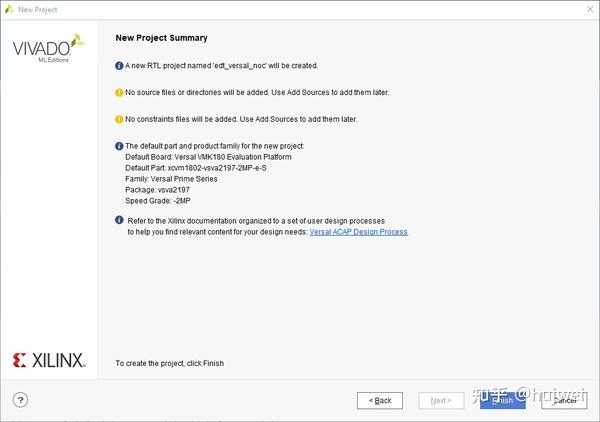Click the info icon beside the default part line
The height and width of the screenshot is (422, 600).
tap(119, 147)
